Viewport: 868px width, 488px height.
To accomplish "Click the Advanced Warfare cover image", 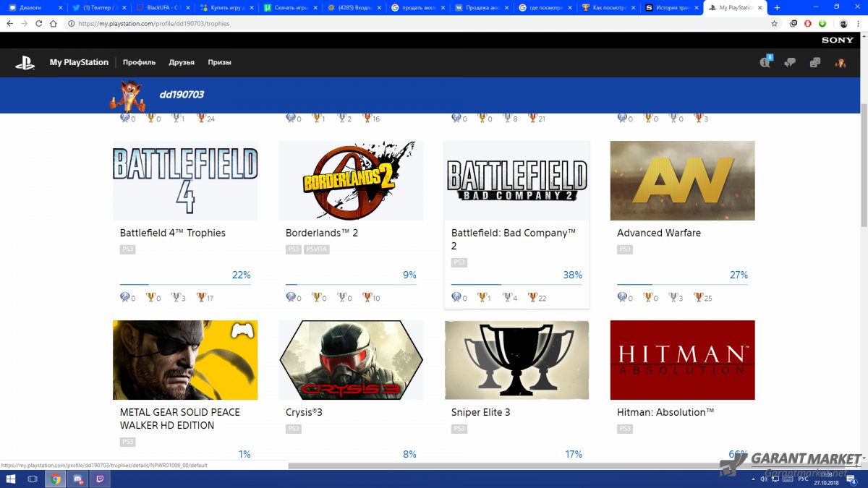I will (x=682, y=181).
